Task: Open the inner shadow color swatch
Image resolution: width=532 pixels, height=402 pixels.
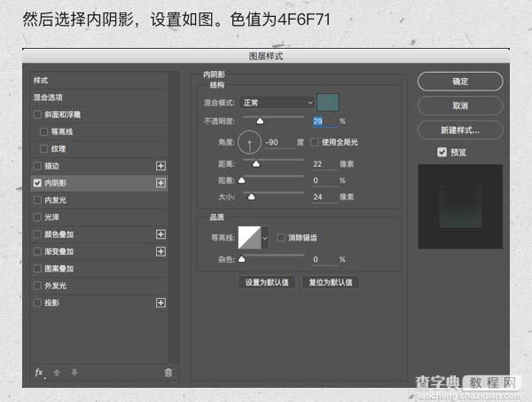Action: [327, 103]
